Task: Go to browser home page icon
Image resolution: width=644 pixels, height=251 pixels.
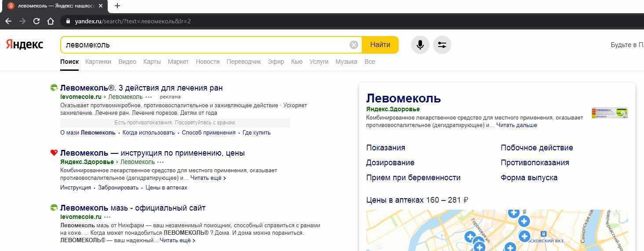Action: (x=51, y=21)
